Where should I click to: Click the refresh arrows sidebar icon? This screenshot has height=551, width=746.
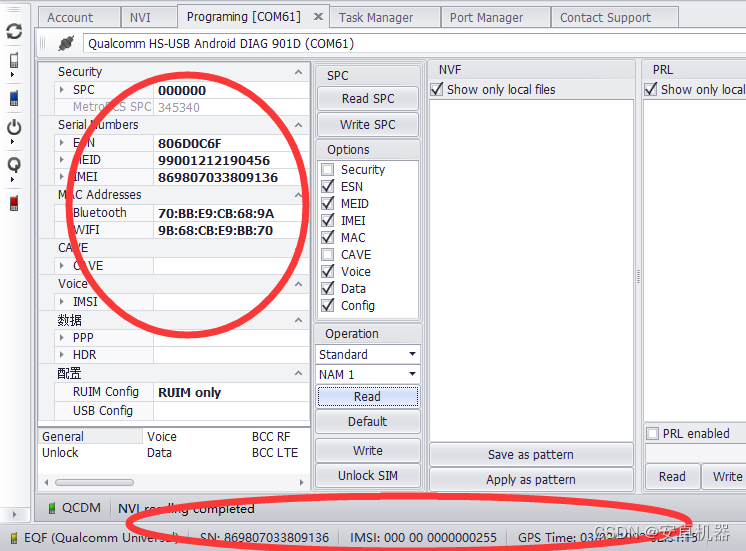pyautogui.click(x=14, y=31)
